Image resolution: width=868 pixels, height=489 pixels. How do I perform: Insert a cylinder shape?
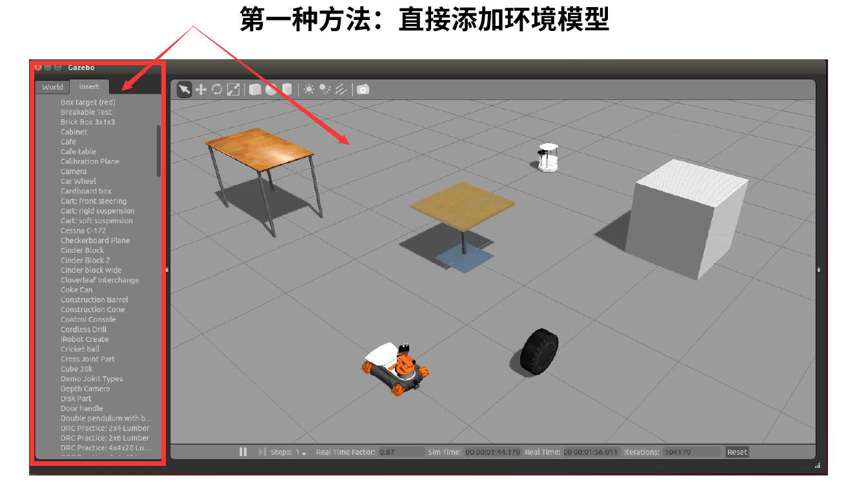(x=287, y=89)
